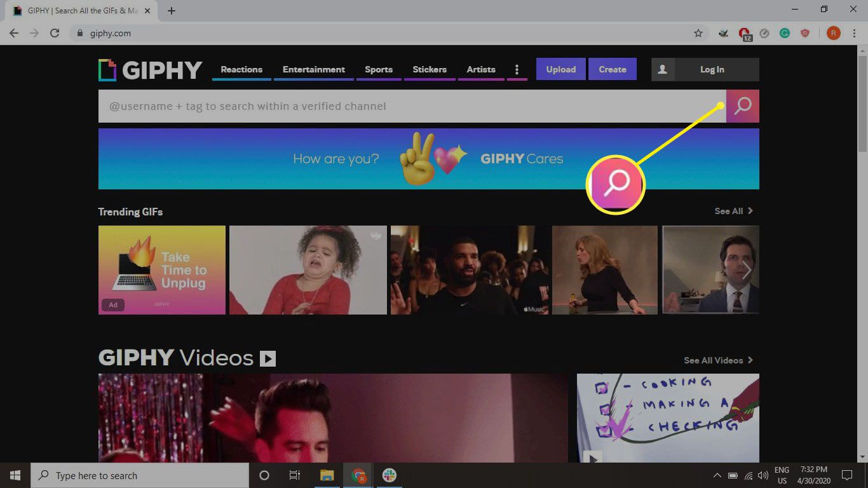Click the Create button
Screen dimensions: 868x488
[613, 69]
